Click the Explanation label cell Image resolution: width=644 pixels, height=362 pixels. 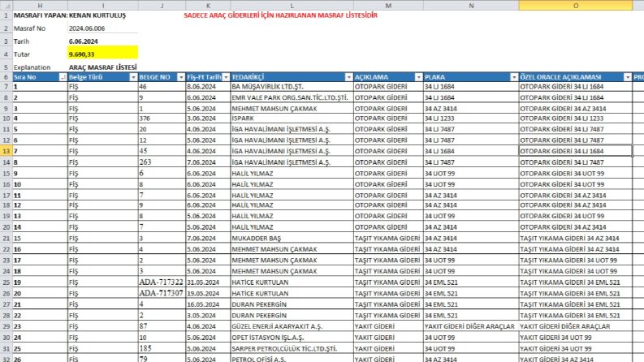point(40,67)
